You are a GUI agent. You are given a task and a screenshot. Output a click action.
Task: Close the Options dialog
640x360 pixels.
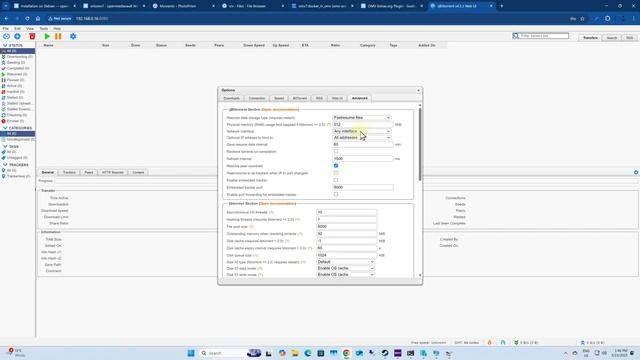coord(418,90)
